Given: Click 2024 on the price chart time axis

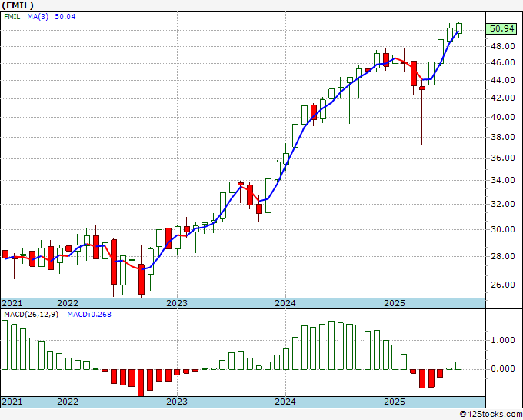Looking at the screenshot, I should (285, 303).
